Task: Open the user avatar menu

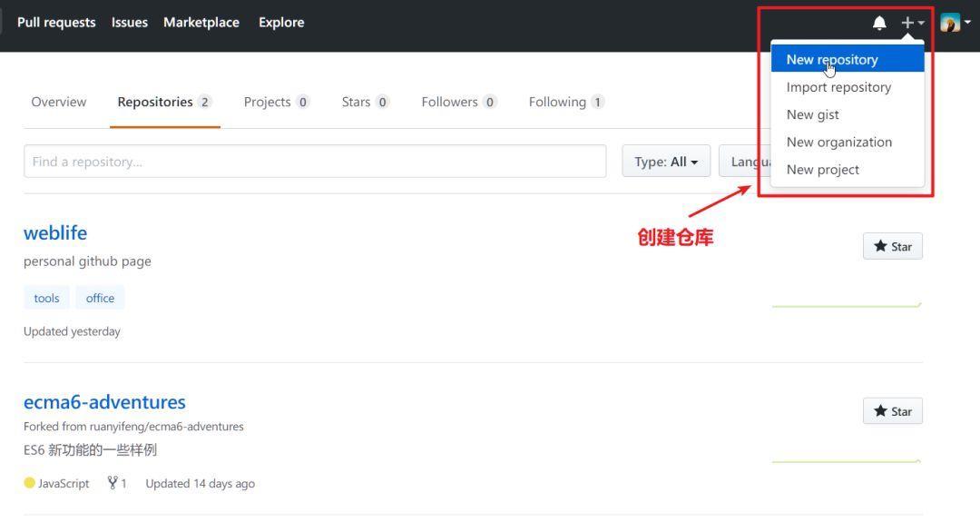Action: 955,23
